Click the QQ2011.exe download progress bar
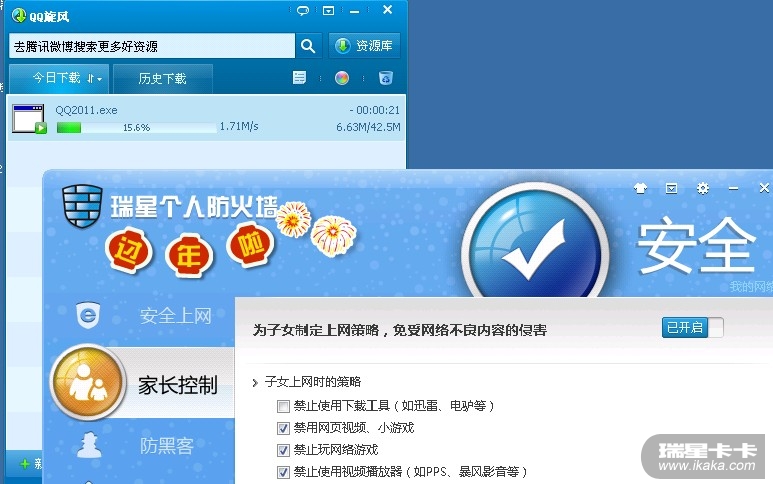 coord(137,128)
